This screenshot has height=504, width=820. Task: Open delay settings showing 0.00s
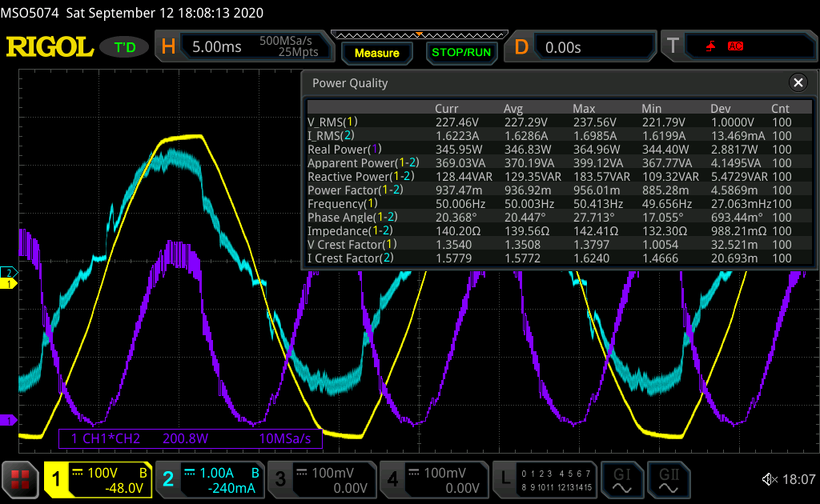[x=582, y=47]
